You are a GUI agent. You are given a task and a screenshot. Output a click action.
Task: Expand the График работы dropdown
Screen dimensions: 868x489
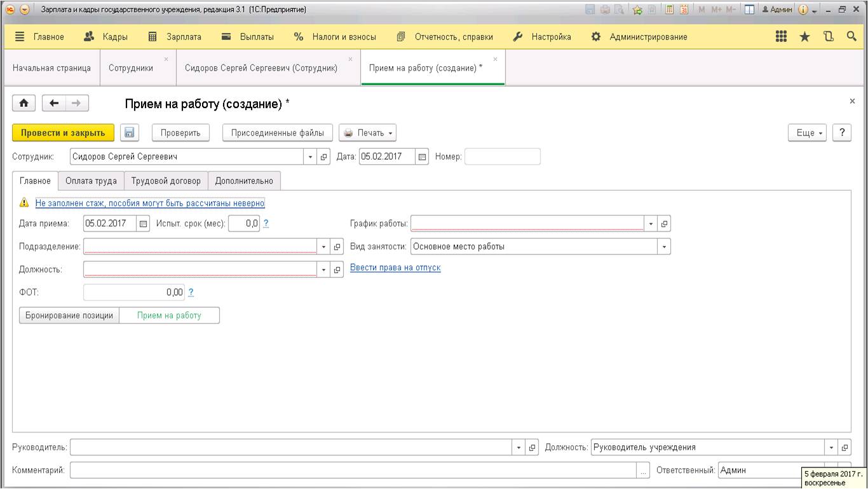click(651, 224)
